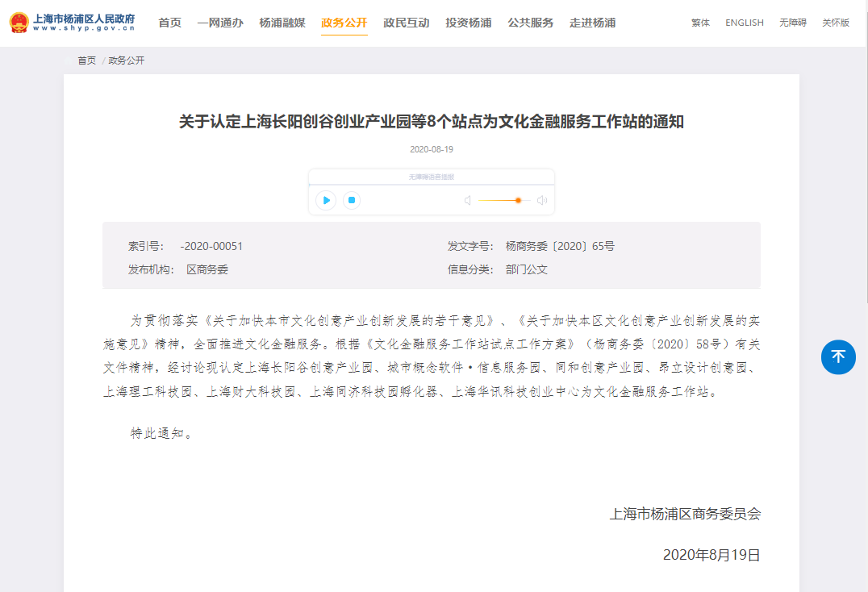Image resolution: width=868 pixels, height=592 pixels.
Task: Click the 首页 breadcrumb link
Action: pos(86,60)
